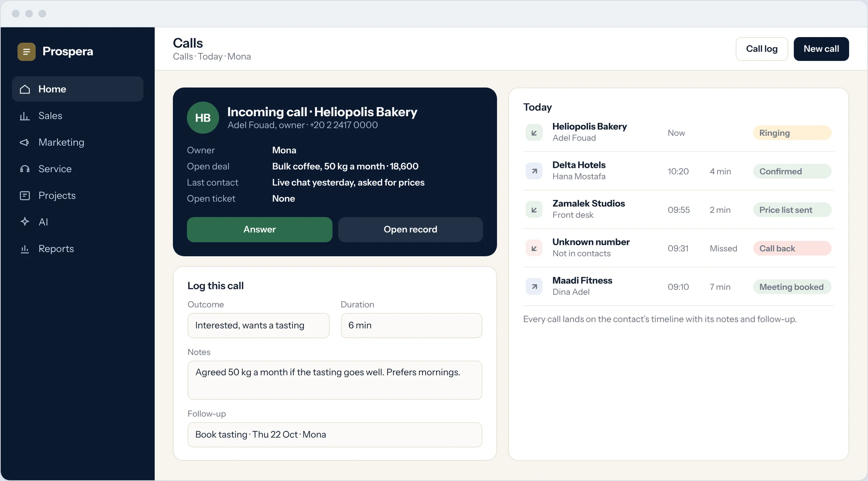Click incoming-call arrow icon for Heliopolis Bakery row
The height and width of the screenshot is (481, 868).
(534, 133)
